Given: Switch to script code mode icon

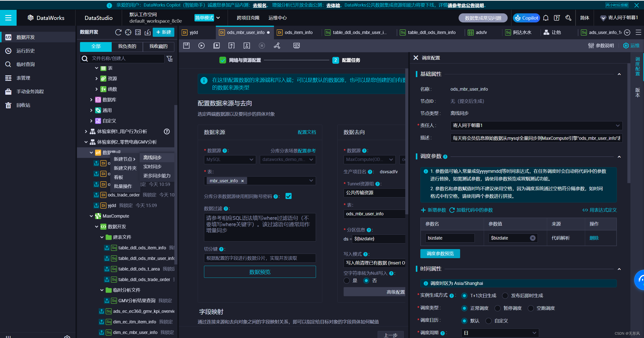Looking at the screenshot, I should click(x=297, y=46).
